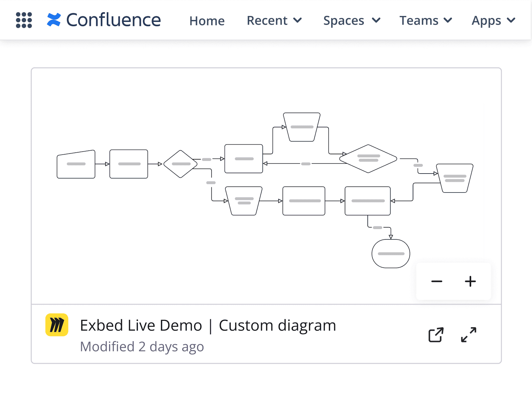Image resolution: width=532 pixels, height=399 pixels.
Task: Go to Home in navigation
Action: [207, 21]
